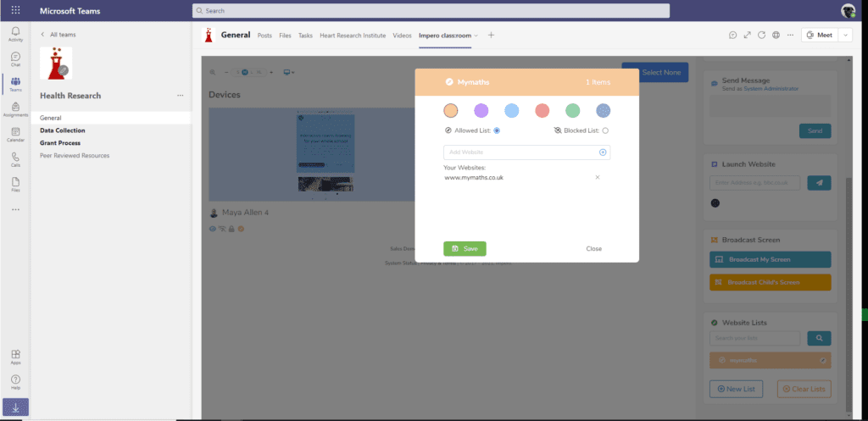Screen dimensions: 868x421
Task: Open more tab options ellipsis
Action: [x=791, y=35]
